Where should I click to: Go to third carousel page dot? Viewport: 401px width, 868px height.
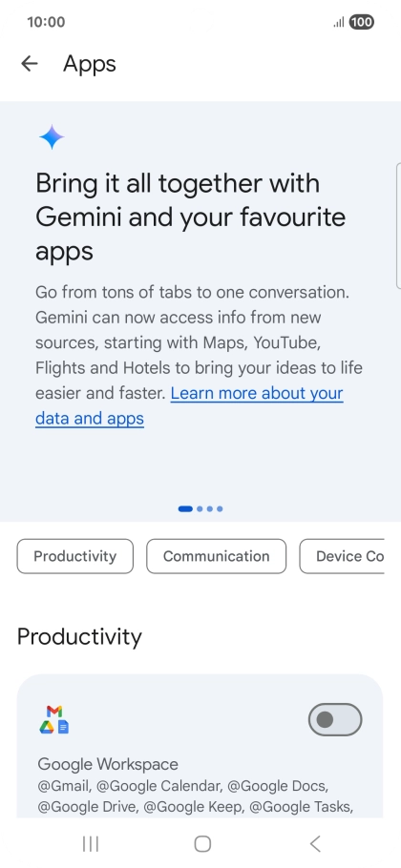(x=210, y=508)
